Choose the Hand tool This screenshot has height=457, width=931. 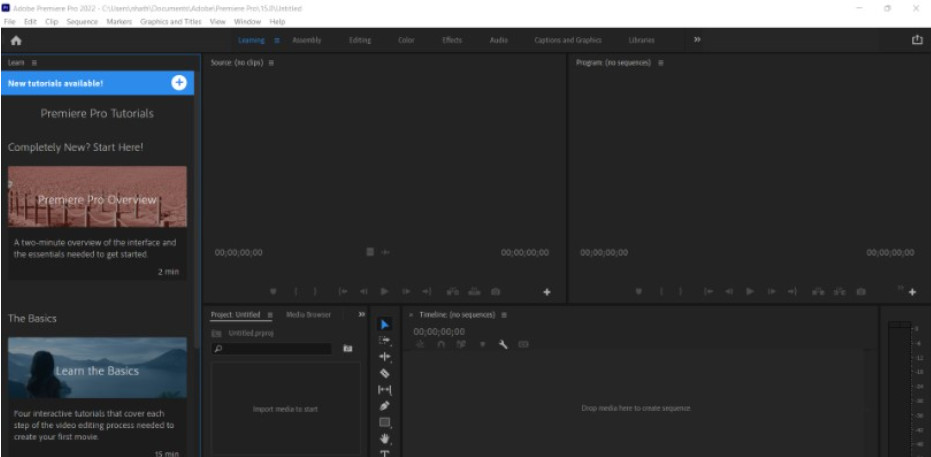tap(385, 438)
